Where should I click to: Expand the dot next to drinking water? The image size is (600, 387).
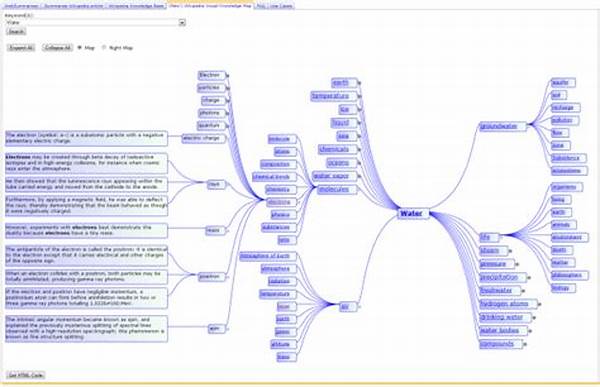point(534,318)
